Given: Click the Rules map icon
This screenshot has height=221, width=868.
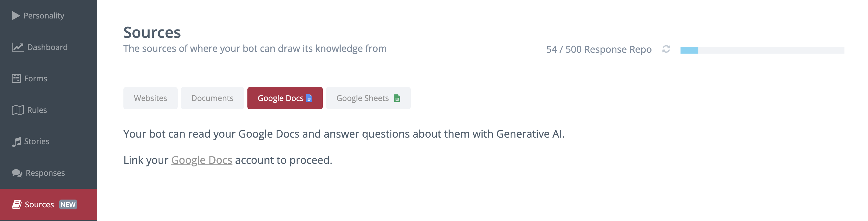Looking at the screenshot, I should click(18, 110).
